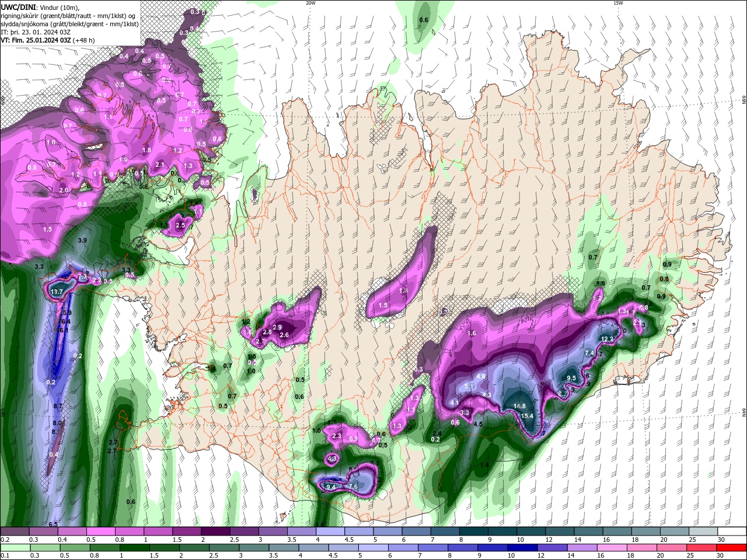Image resolution: width=747 pixels, height=560 pixels.
Task: Select the pale green rain swatch 0.1 to 0.3
Action: (x=15, y=548)
